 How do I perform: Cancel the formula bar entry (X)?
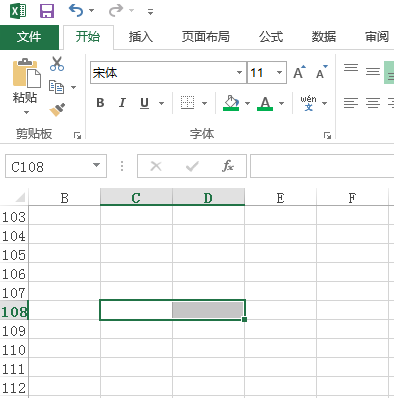tap(156, 166)
